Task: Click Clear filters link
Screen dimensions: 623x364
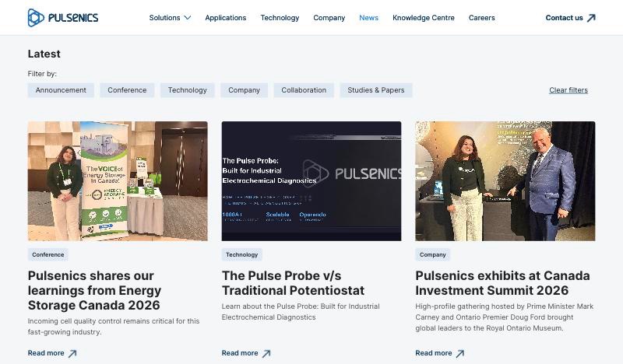Action: tap(568, 90)
